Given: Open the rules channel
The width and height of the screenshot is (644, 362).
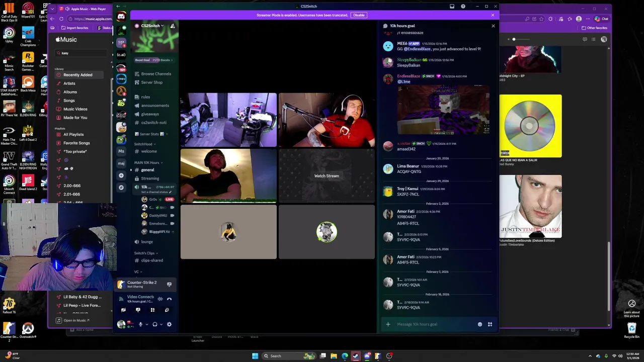Looking at the screenshot, I should point(145,97).
